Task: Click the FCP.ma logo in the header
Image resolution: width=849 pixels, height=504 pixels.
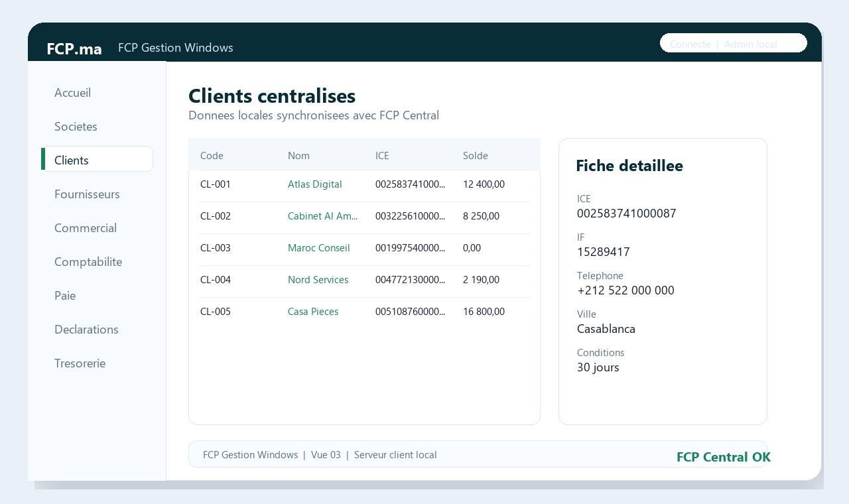Action: coord(74,48)
